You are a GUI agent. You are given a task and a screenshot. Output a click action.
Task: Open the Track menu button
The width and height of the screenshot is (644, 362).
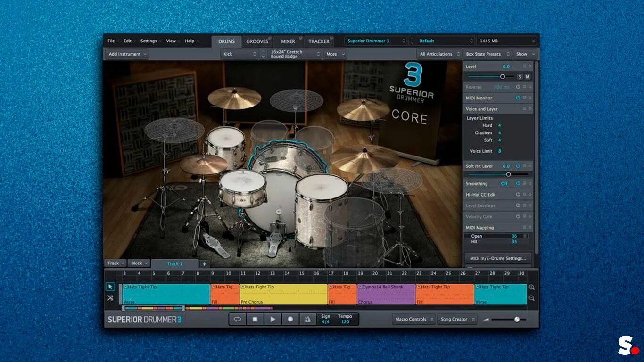pyautogui.click(x=116, y=263)
